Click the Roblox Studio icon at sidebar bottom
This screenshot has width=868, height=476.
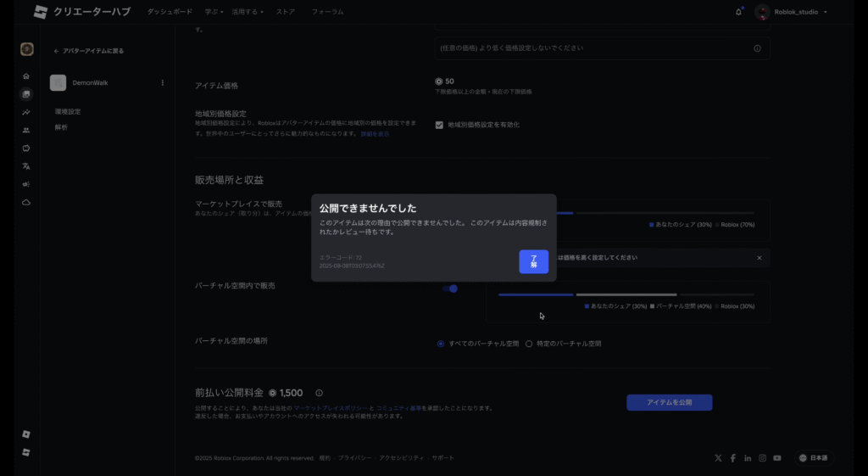[26, 434]
